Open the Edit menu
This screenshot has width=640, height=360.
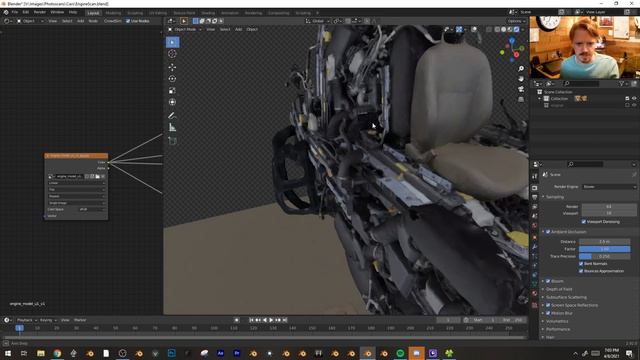point(26,12)
